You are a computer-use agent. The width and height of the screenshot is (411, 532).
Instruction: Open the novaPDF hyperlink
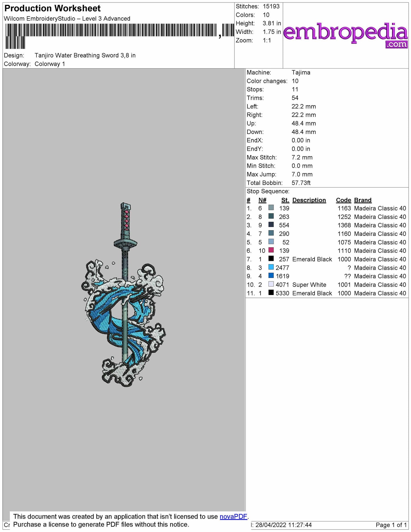(x=233, y=516)
